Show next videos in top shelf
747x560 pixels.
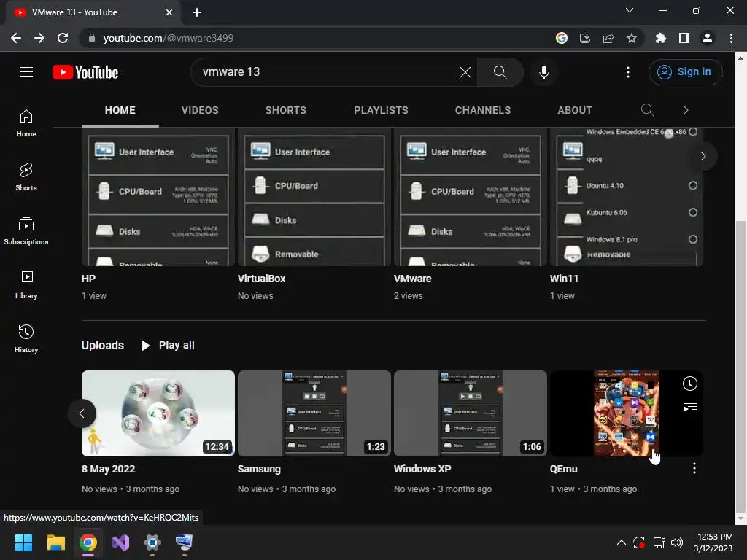[703, 156]
